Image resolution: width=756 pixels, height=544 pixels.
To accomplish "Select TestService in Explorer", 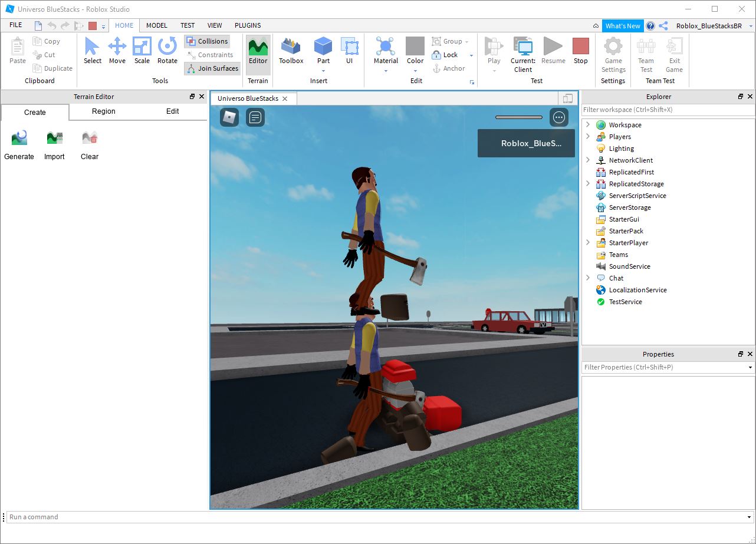I will [625, 302].
